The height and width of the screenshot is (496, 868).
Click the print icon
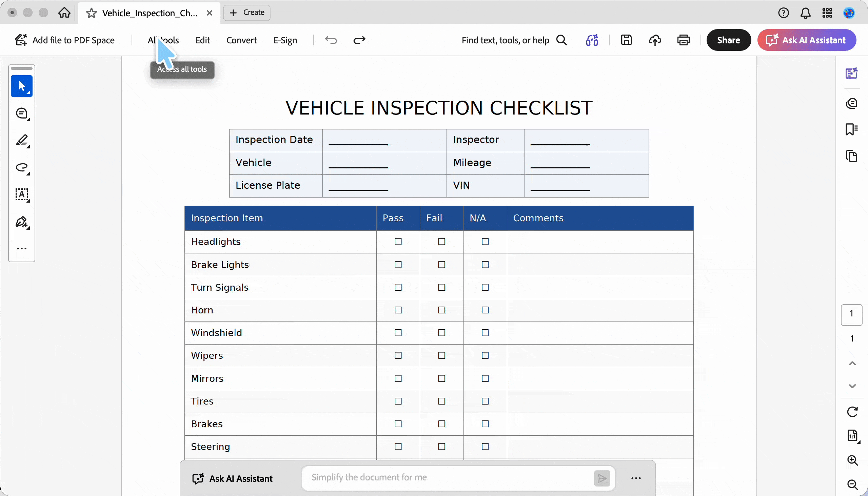point(683,40)
